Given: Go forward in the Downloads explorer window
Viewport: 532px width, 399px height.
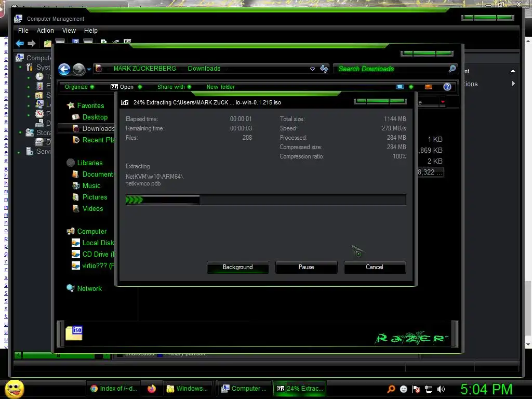Looking at the screenshot, I should tap(79, 69).
